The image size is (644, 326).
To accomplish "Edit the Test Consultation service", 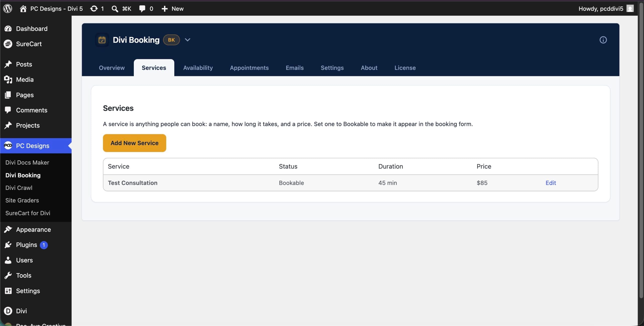I will click(x=551, y=183).
